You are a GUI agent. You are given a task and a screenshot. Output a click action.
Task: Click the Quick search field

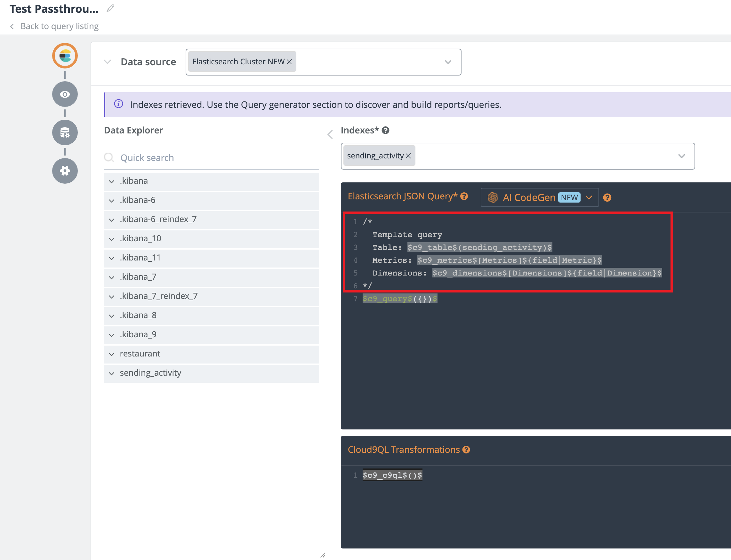click(x=213, y=158)
